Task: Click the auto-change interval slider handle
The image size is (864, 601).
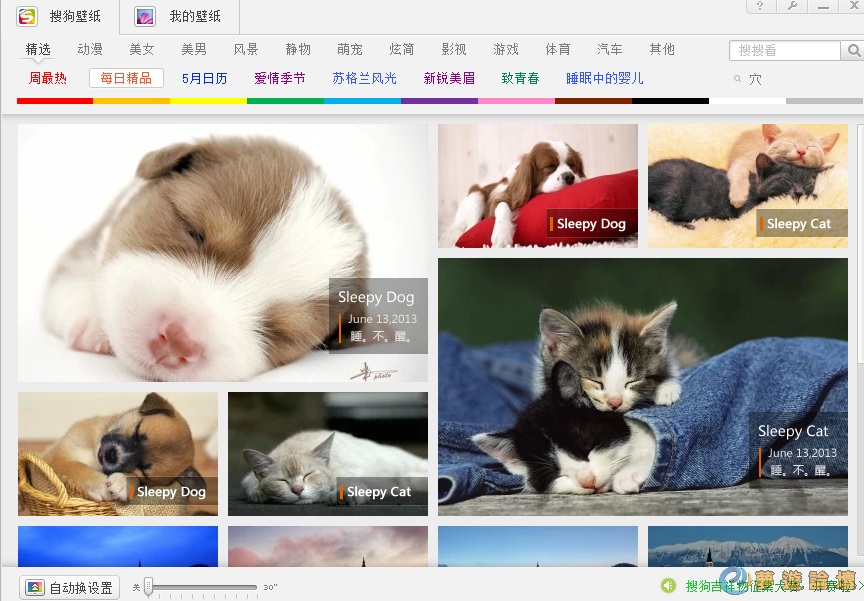Action: pyautogui.click(x=149, y=587)
